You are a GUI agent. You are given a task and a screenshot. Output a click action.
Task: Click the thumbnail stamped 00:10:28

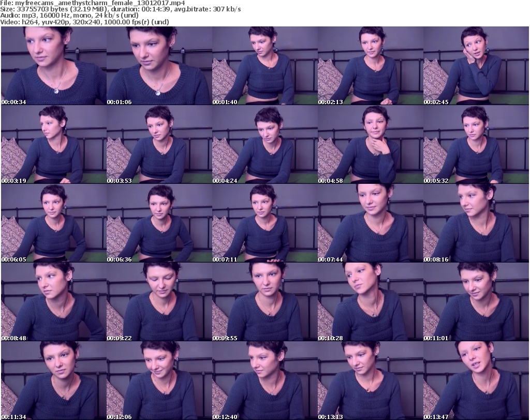pyautogui.click(x=371, y=302)
